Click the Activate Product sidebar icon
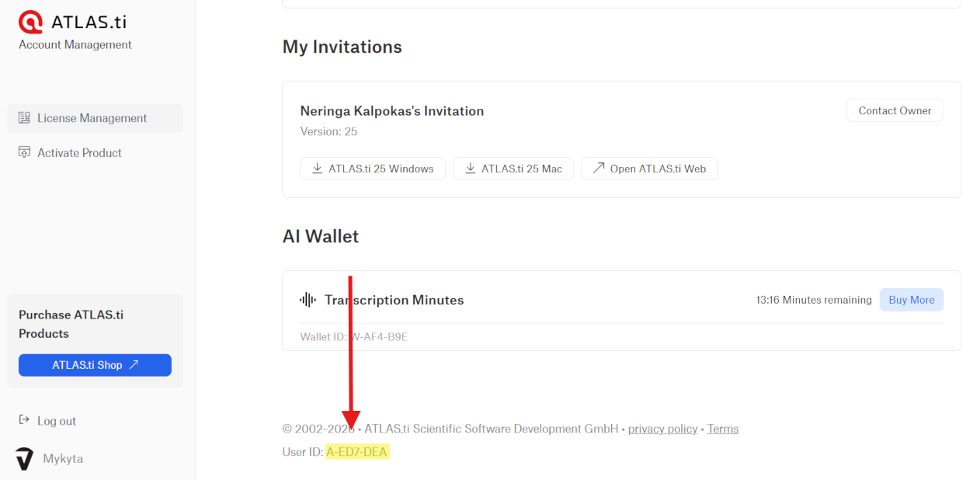 click(x=24, y=152)
